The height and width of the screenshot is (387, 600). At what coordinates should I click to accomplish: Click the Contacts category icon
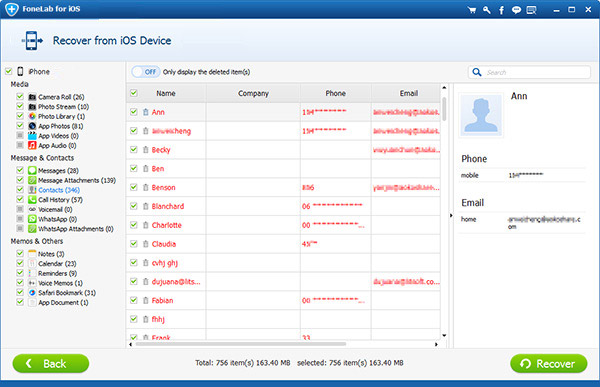pyautogui.click(x=32, y=190)
